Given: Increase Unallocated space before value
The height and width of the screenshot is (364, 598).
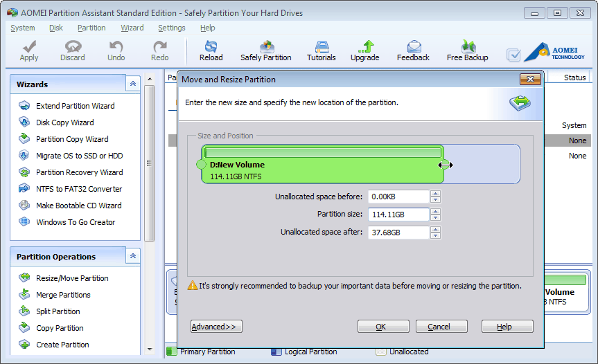Looking at the screenshot, I should click(436, 194).
